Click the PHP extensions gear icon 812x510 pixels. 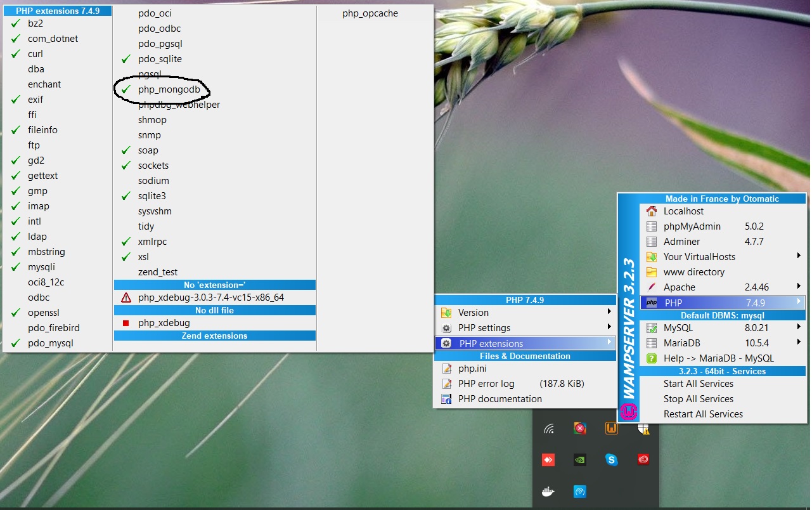[x=446, y=344]
